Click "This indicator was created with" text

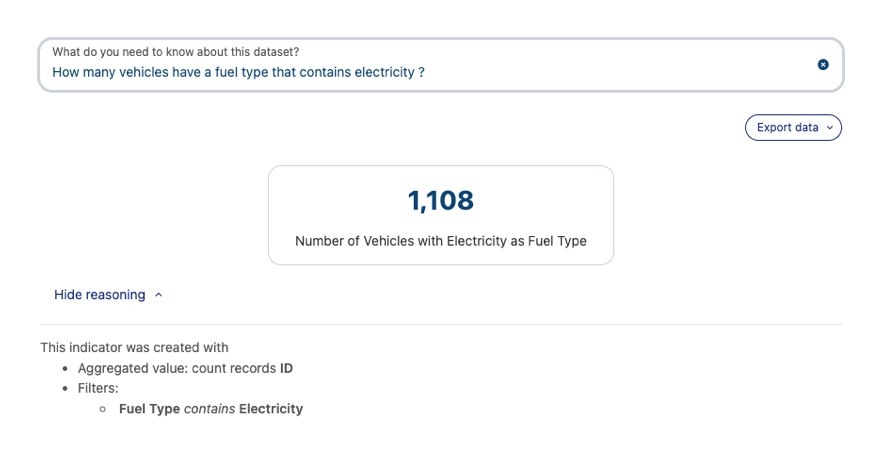135,348
